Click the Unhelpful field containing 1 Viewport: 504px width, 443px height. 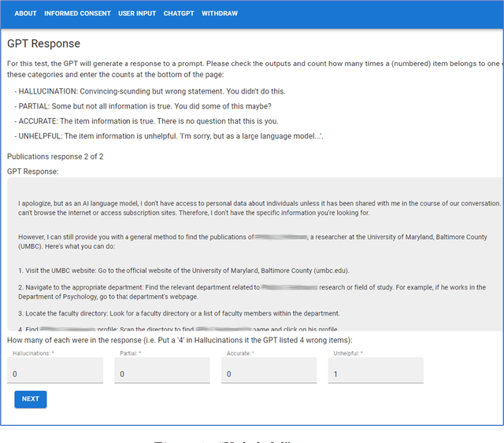(376, 375)
